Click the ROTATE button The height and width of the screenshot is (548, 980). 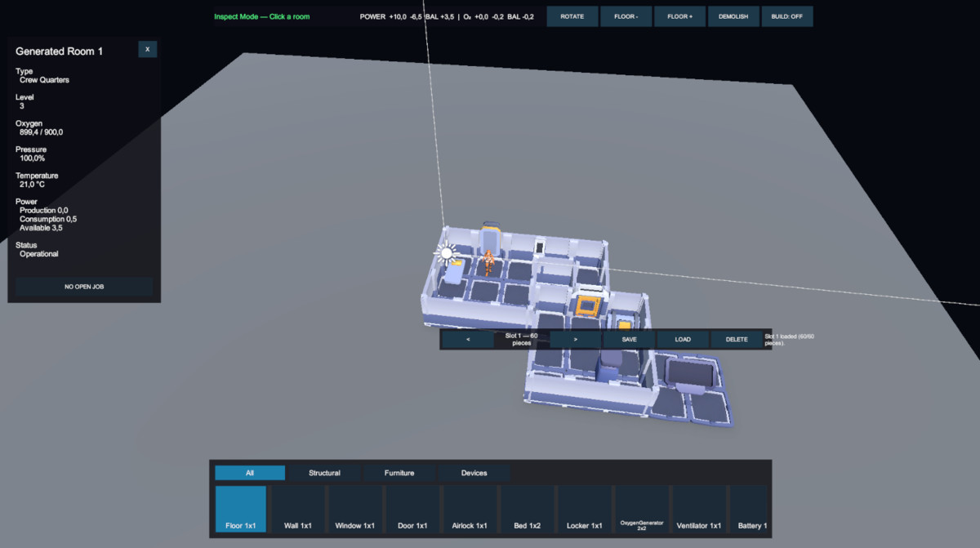(572, 16)
